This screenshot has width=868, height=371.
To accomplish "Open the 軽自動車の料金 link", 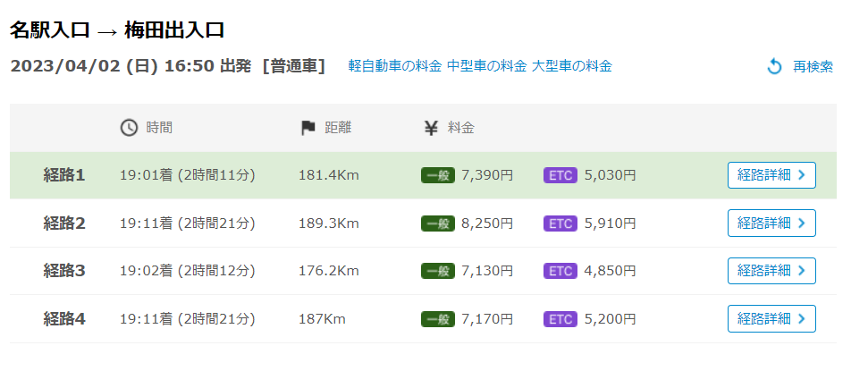I will click(x=394, y=66).
